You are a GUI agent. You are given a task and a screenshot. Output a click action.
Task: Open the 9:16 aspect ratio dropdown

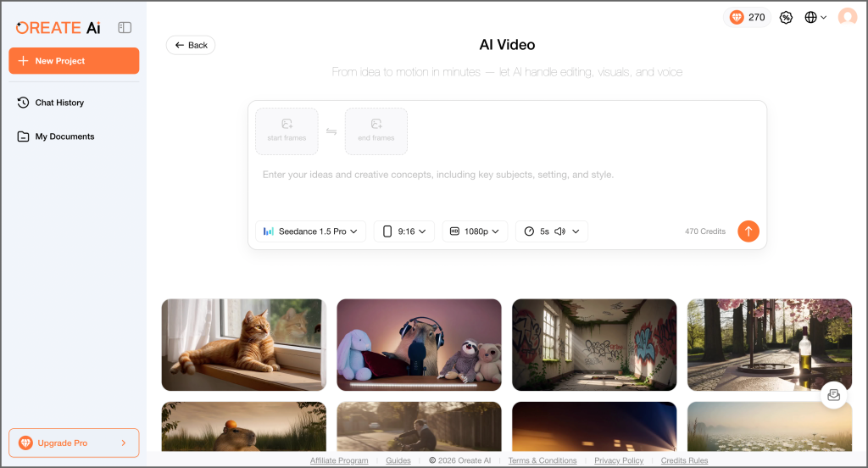coord(404,231)
